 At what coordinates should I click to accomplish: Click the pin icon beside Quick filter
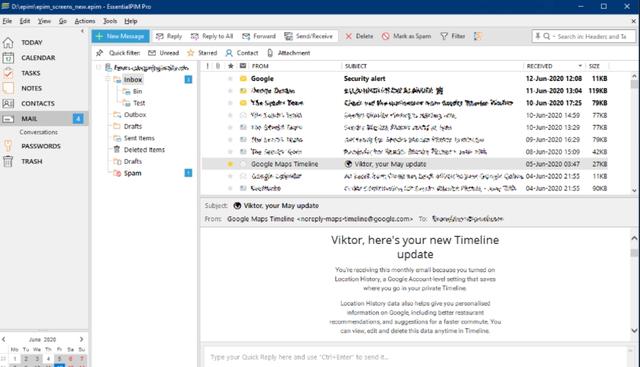(x=100, y=53)
